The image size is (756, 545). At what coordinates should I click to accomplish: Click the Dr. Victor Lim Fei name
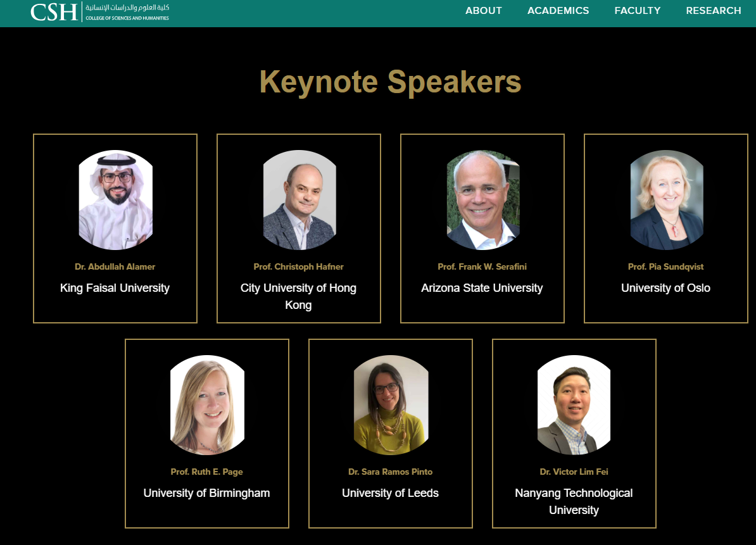pyautogui.click(x=574, y=472)
